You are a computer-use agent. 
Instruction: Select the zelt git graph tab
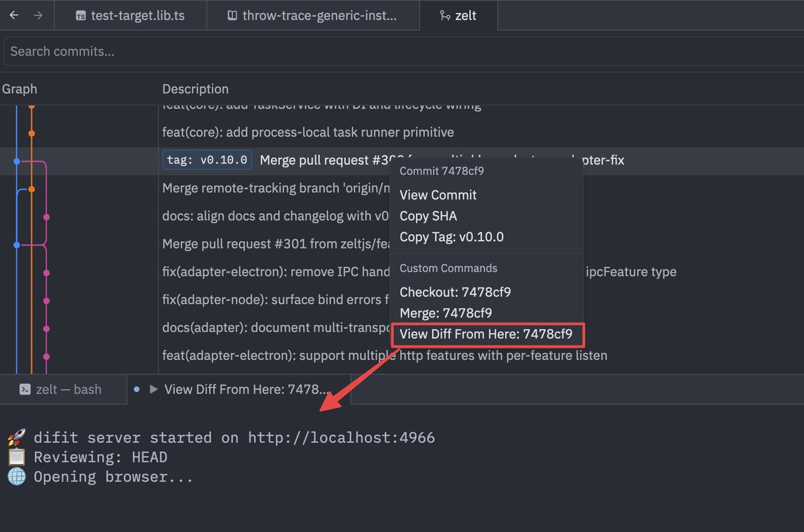pos(458,15)
